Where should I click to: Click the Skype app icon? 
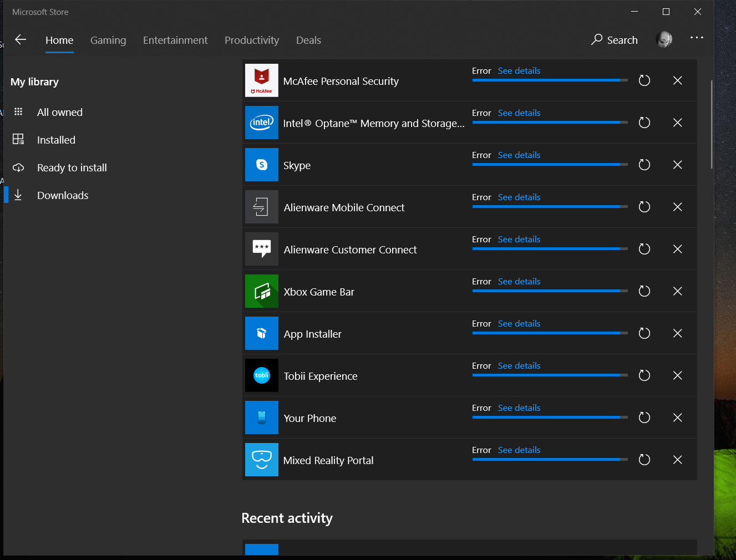coord(262,165)
